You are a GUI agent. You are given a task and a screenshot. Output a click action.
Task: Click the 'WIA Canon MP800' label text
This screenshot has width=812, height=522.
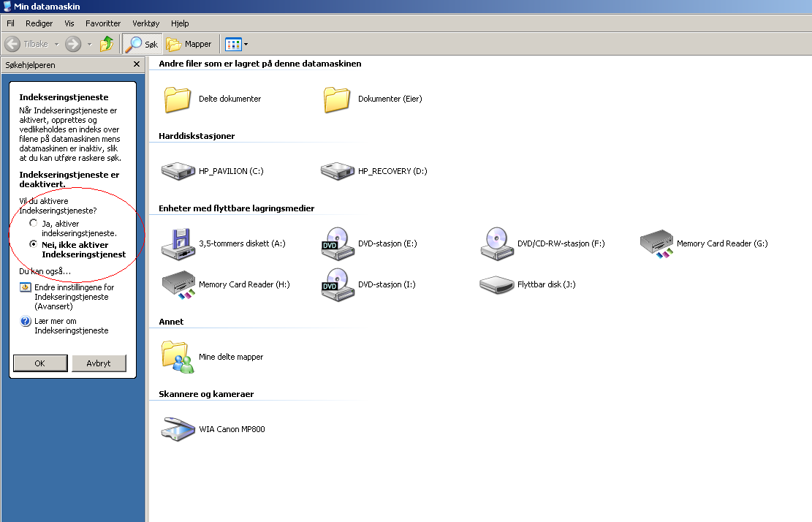[x=232, y=429]
